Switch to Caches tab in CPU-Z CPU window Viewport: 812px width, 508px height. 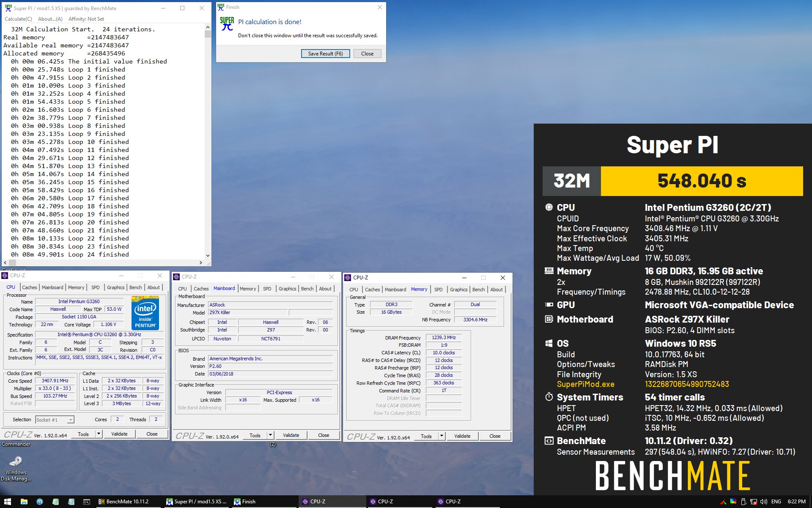30,287
